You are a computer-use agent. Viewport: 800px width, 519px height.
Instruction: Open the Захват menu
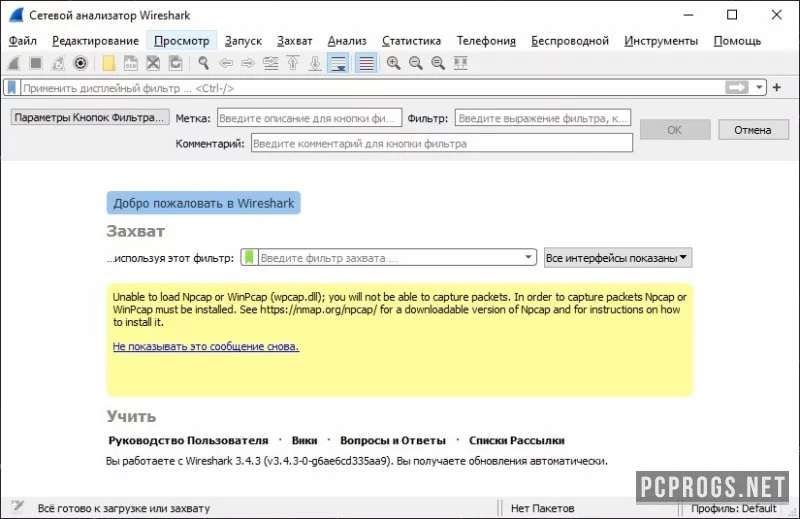tap(294, 41)
